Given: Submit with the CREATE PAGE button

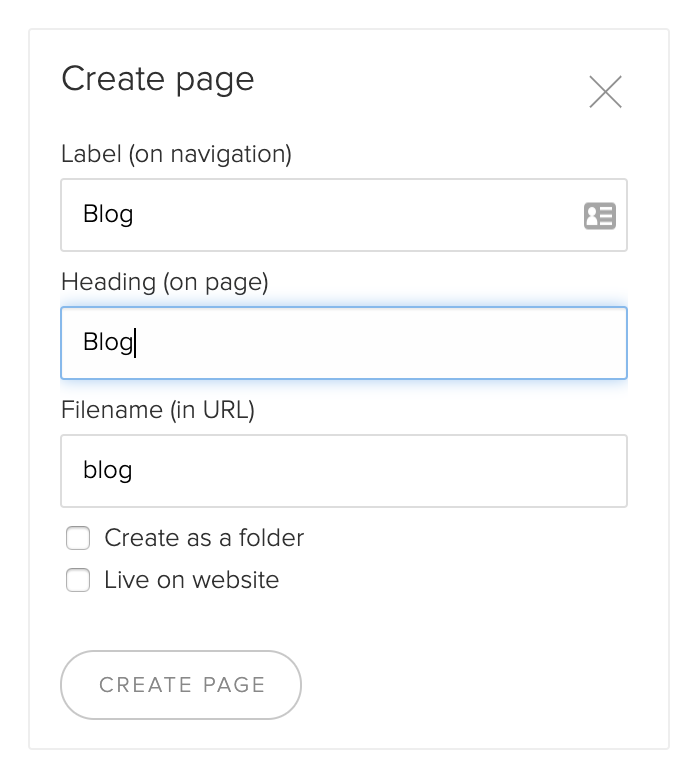Looking at the screenshot, I should click(181, 685).
